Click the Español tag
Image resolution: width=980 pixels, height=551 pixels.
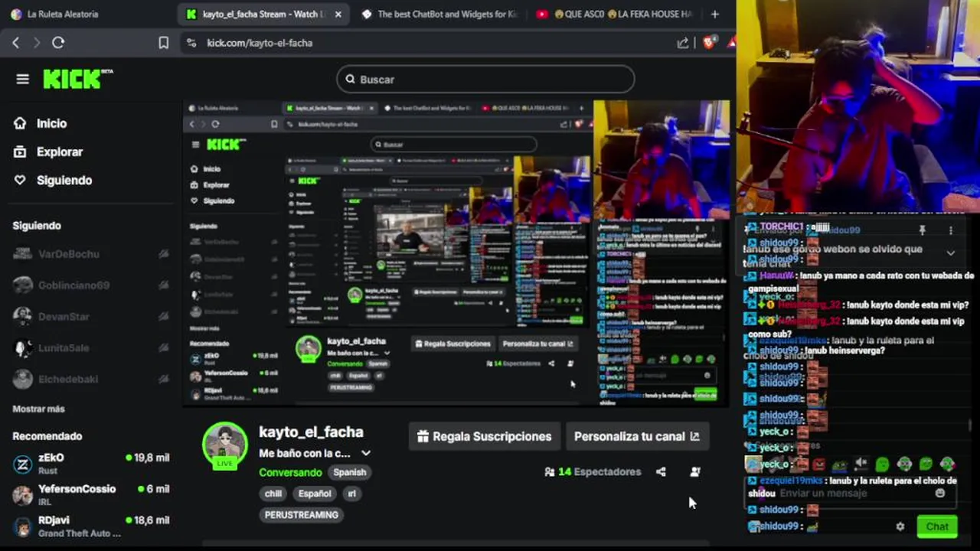point(315,494)
